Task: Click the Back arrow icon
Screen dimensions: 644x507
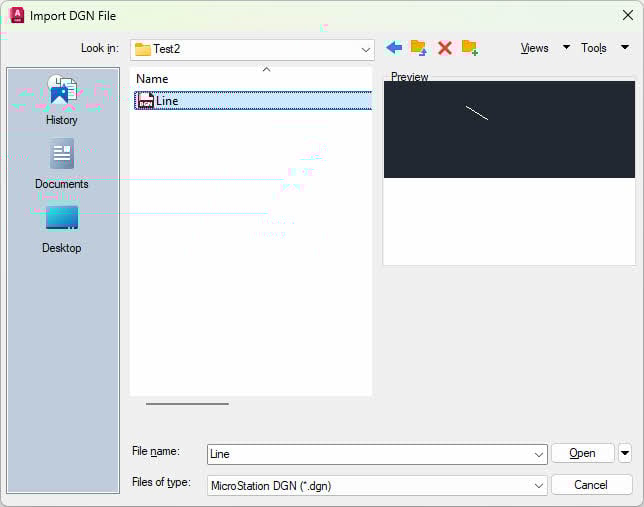Action: coord(394,48)
